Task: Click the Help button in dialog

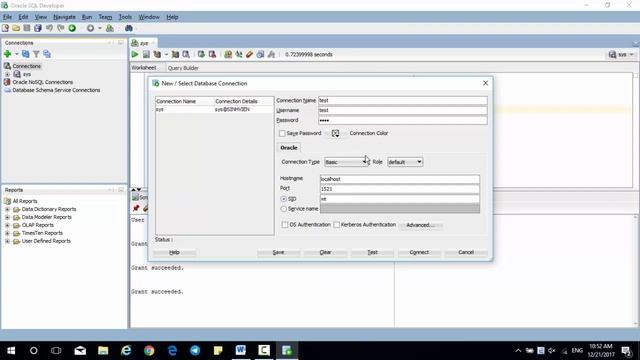Action: [174, 252]
